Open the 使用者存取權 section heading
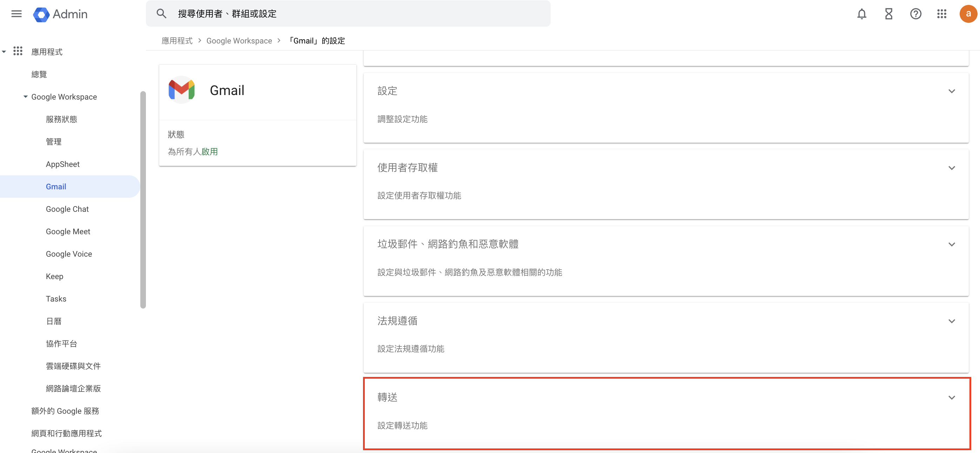The image size is (980, 453). tap(408, 167)
